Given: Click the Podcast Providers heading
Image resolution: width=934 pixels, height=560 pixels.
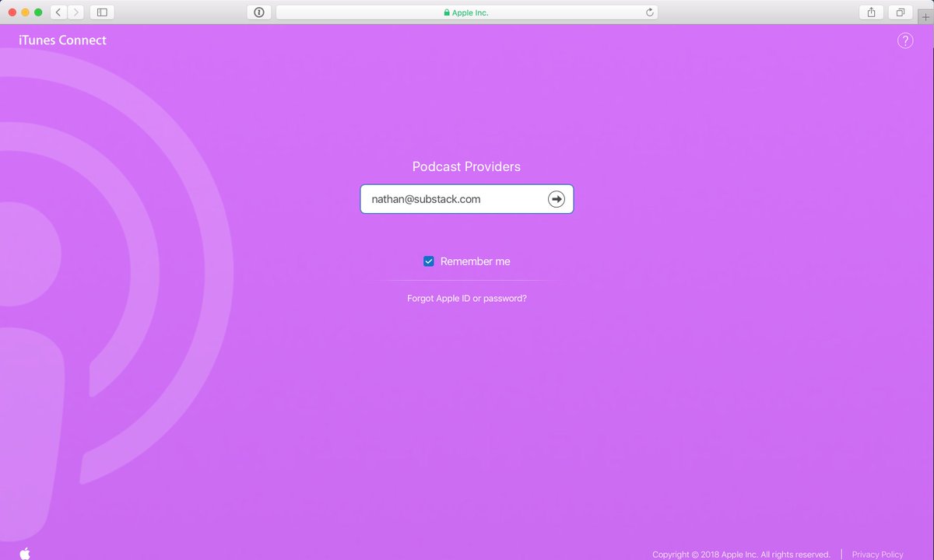Looking at the screenshot, I should coord(466,166).
